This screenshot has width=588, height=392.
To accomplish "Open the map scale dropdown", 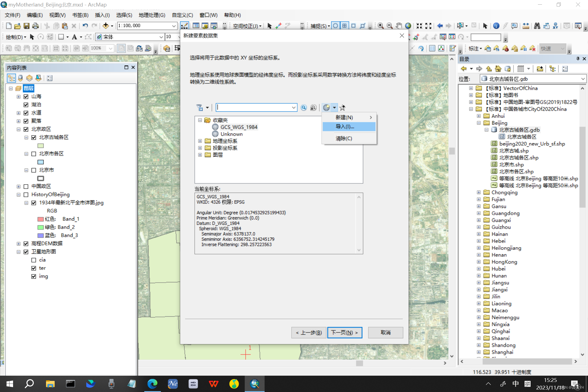I will [x=174, y=26].
